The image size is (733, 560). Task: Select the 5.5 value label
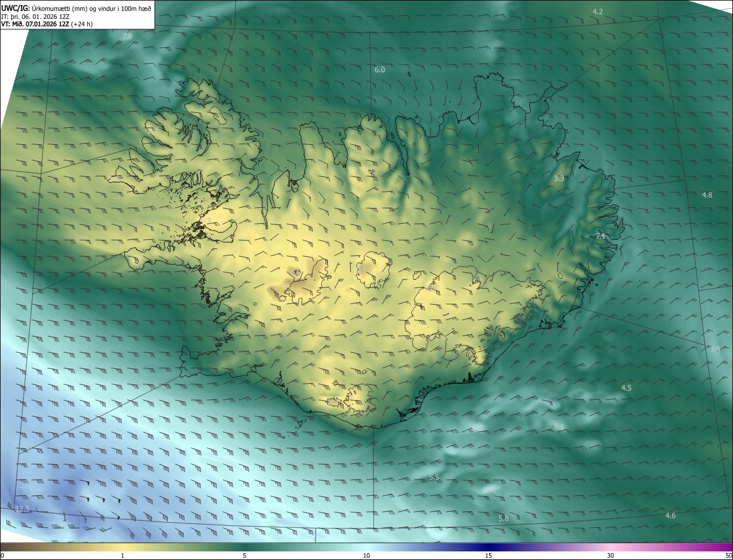coord(435,477)
